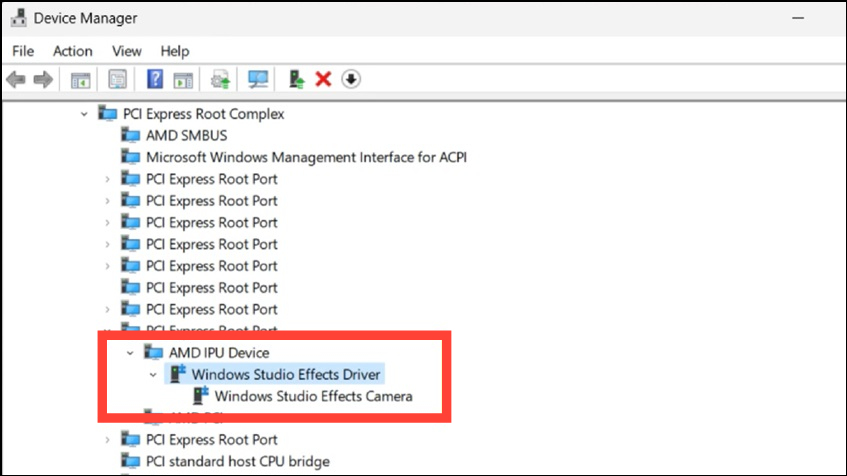
Task: Click the icon next to AMD SMBUS
Action: click(130, 135)
